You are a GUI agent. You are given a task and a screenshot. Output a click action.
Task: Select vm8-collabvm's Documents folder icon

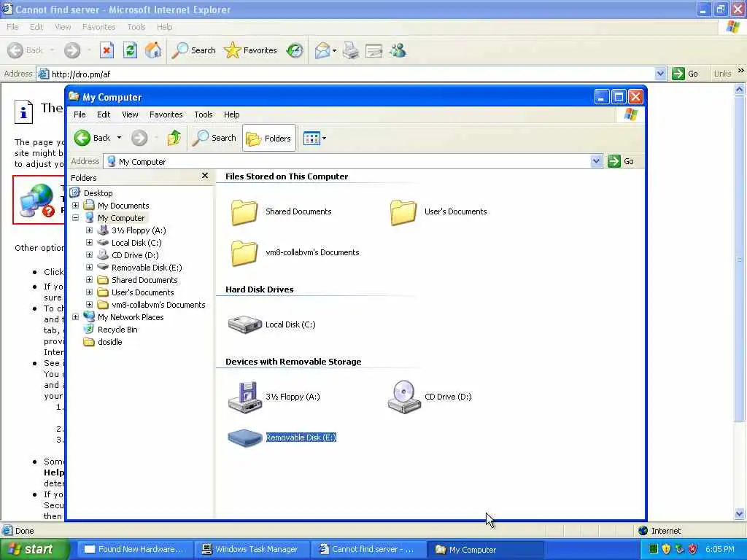click(x=244, y=253)
